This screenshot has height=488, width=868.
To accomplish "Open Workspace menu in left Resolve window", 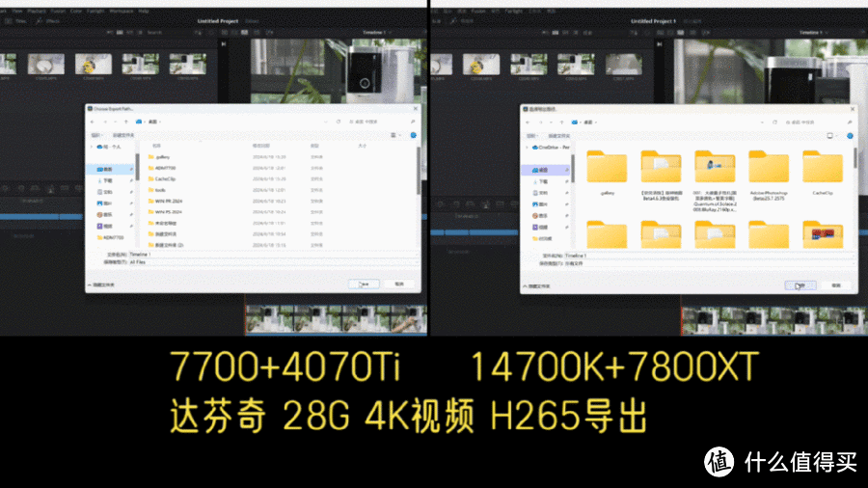I will (122, 11).
